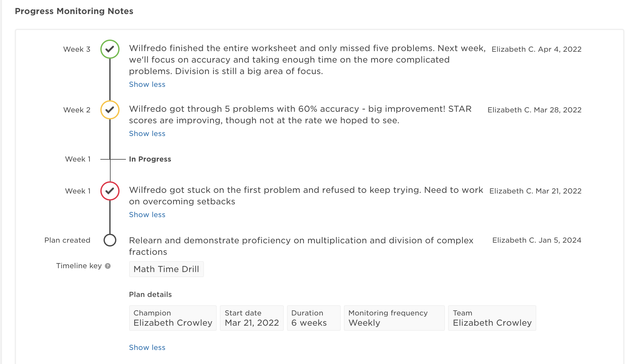
Task: Collapse the Week 2 note with Show less
Action: point(147,133)
